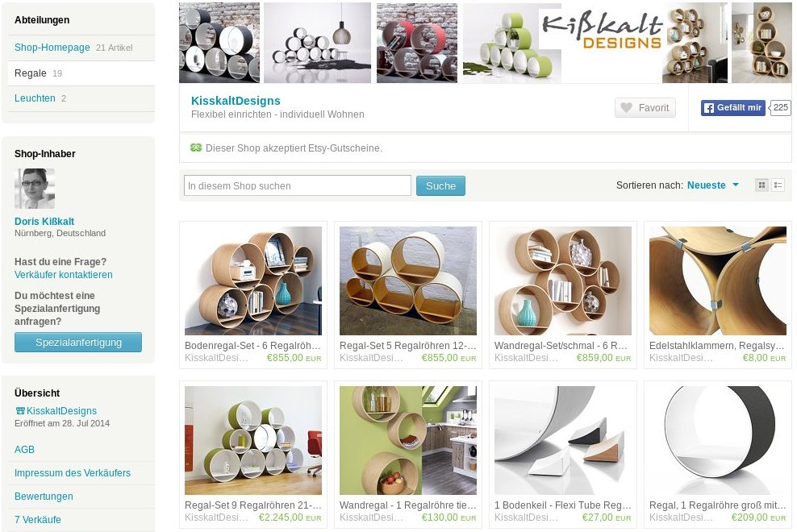Click the Facebook Gefällt mir button

(732, 108)
